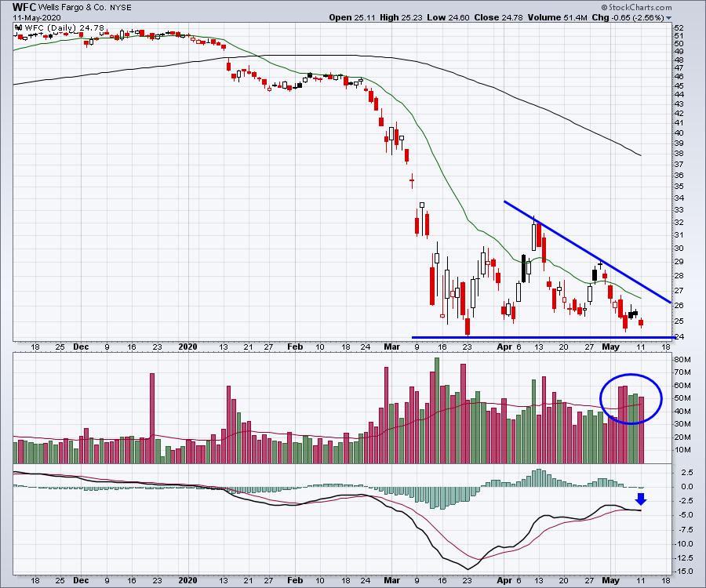This screenshot has height=588, width=706.
Task: Select the WFC (Daily) 24.78 legend label
Action: [x=53, y=28]
